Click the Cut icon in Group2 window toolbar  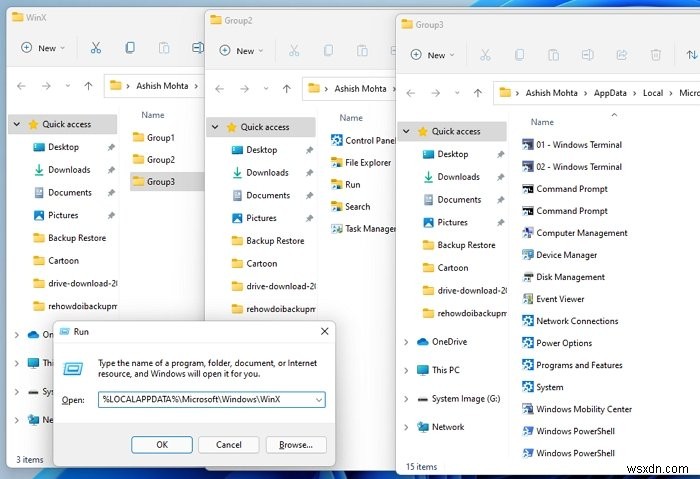(294, 51)
